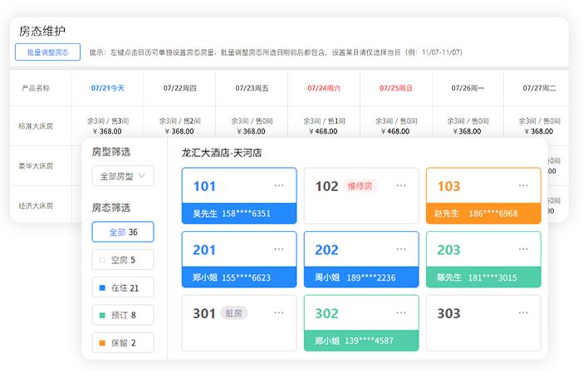Filter rooms by 预订 status

(x=123, y=315)
